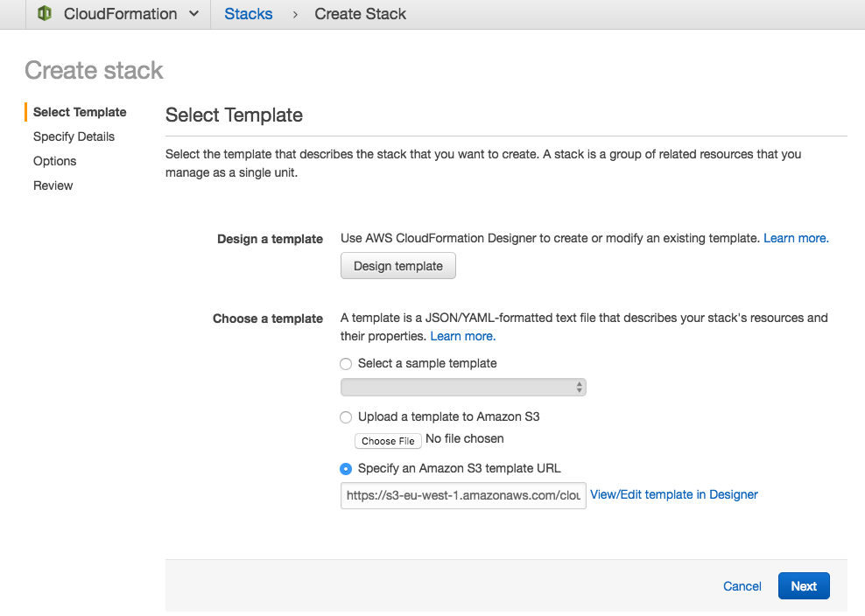Click the Cancel link
This screenshot has width=865, height=616.
tap(742, 586)
